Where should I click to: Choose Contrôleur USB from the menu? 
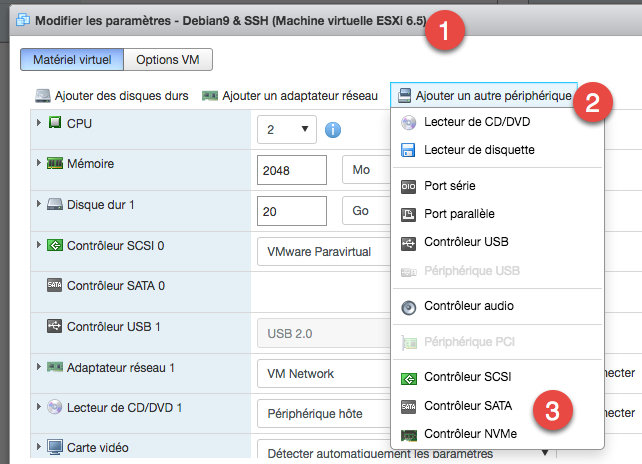pyautogui.click(x=466, y=242)
